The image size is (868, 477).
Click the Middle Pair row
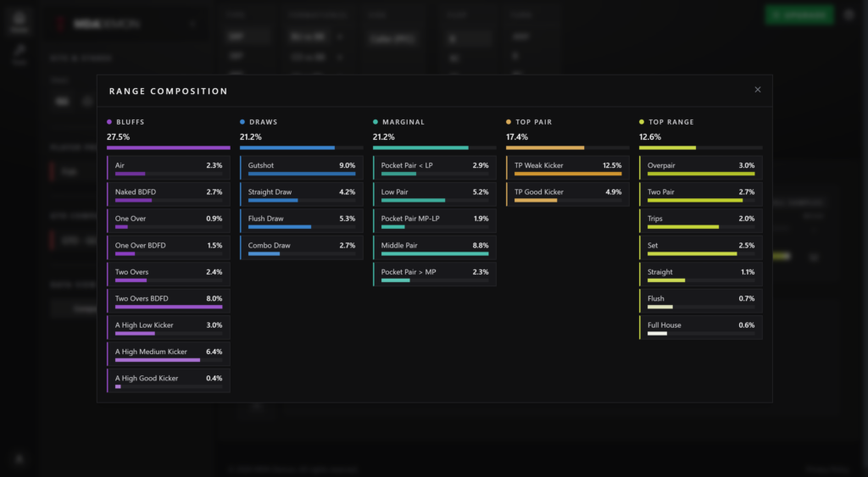(435, 247)
